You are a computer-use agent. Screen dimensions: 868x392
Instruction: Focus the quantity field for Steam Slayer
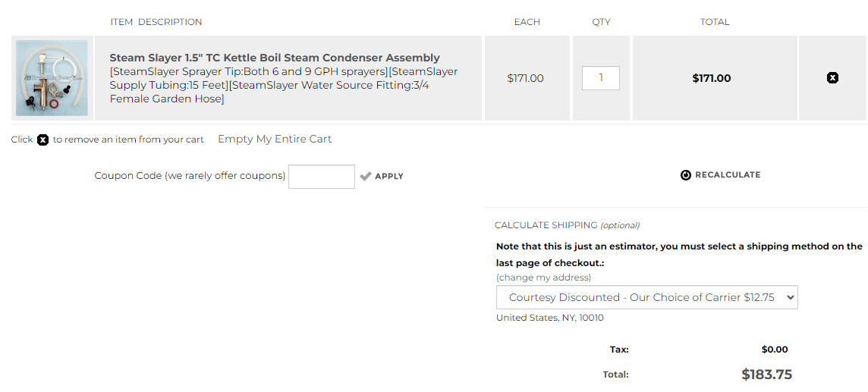600,78
